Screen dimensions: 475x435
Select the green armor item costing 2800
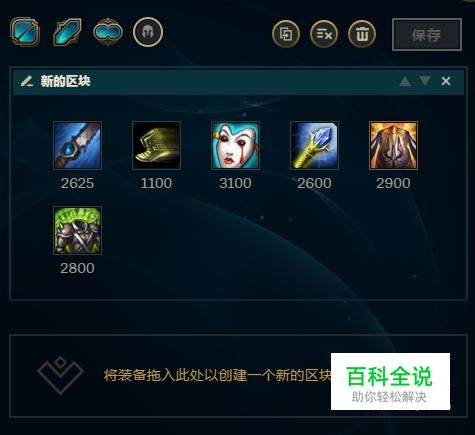click(77, 231)
